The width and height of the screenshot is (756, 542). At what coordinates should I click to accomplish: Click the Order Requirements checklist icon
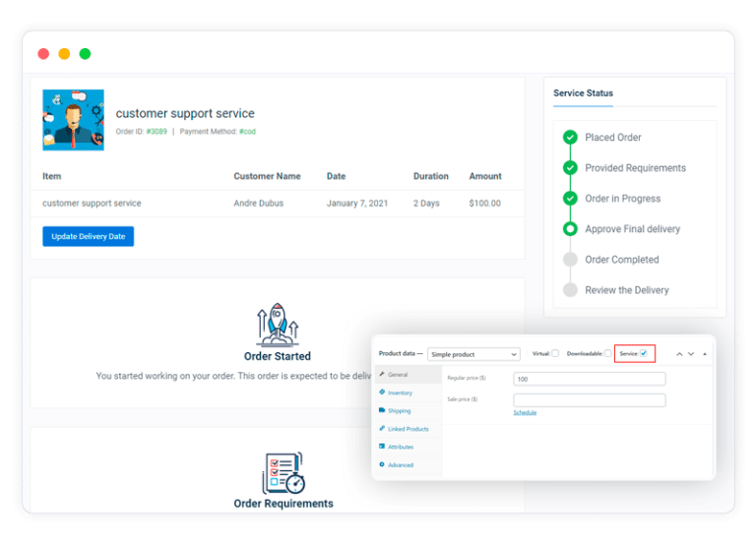pyautogui.click(x=283, y=473)
